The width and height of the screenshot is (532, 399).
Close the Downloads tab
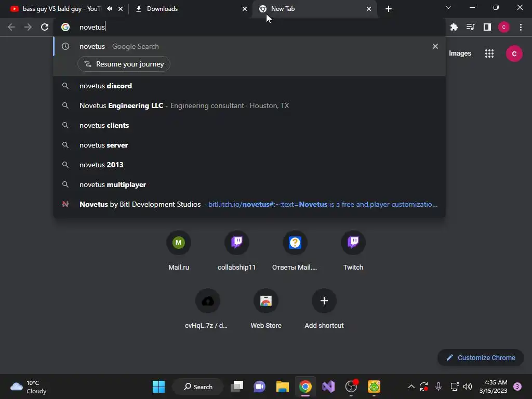pyautogui.click(x=245, y=9)
